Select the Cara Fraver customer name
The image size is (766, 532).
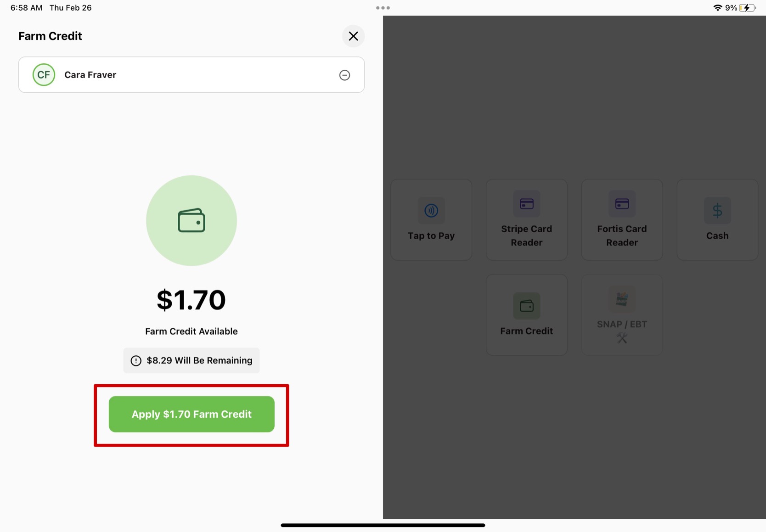tap(90, 75)
